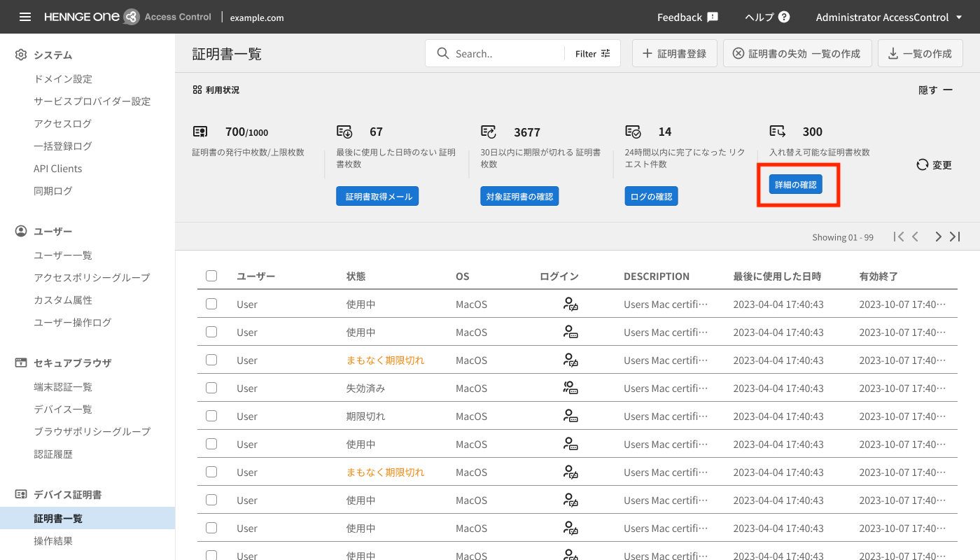This screenshot has height=560, width=980.
Task: Toggle the select-all checkbox in table header
Action: point(211,276)
